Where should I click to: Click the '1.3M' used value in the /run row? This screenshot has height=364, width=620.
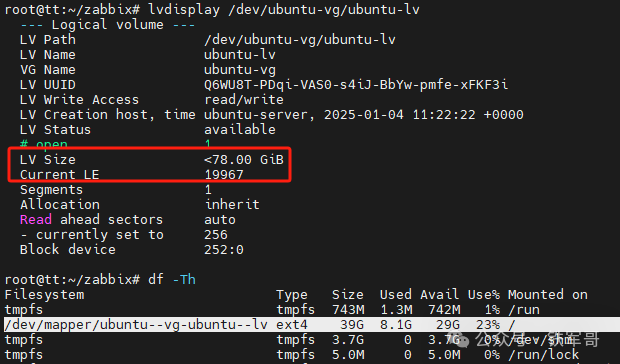tap(396, 310)
